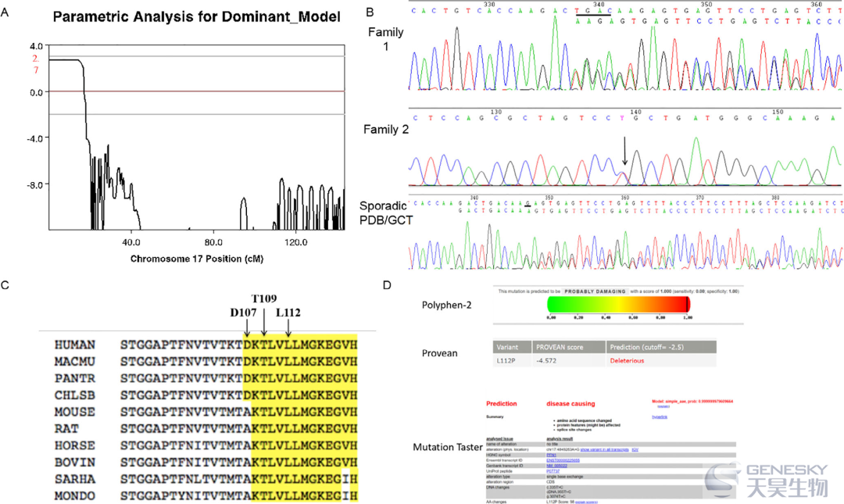Click the red 'Prediction' heading in Mutation Taster
Screen dimensions: 844x504
[501, 403]
